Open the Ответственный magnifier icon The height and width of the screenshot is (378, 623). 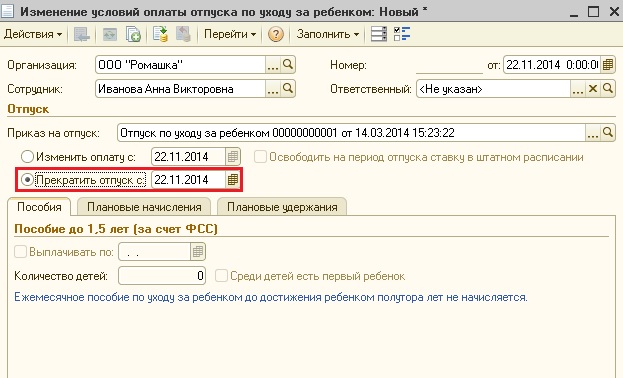point(608,89)
